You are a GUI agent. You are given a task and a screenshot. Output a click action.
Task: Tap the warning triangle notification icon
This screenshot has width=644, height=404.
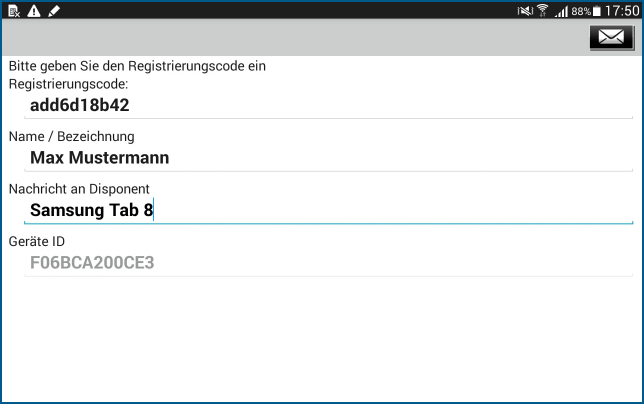(34, 10)
